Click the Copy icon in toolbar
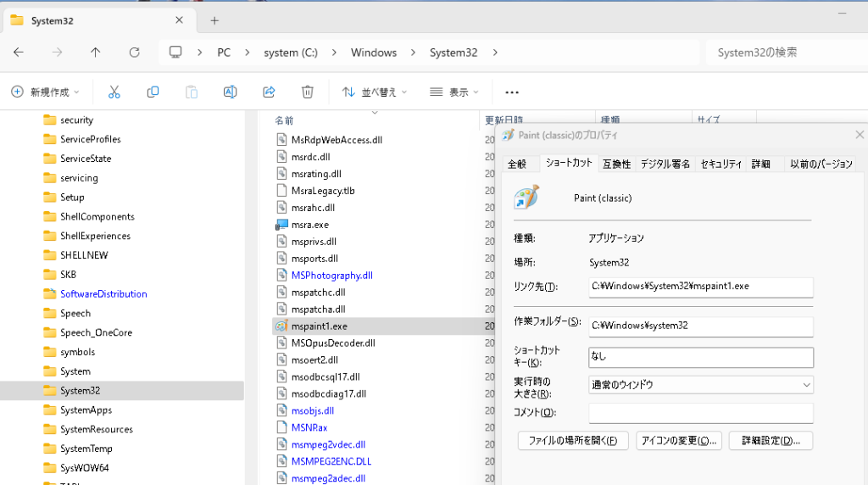 (153, 92)
